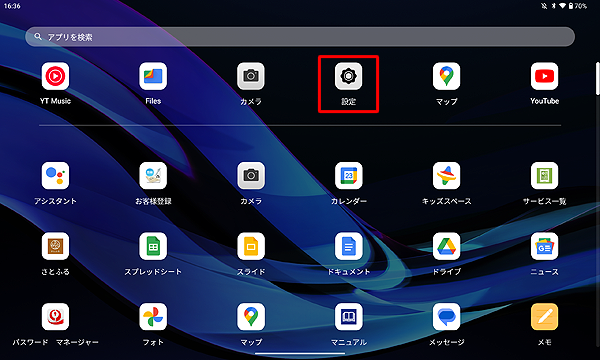Tap the bottom navigation gesture handle
The width and height of the screenshot is (600, 360).
coord(300,353)
